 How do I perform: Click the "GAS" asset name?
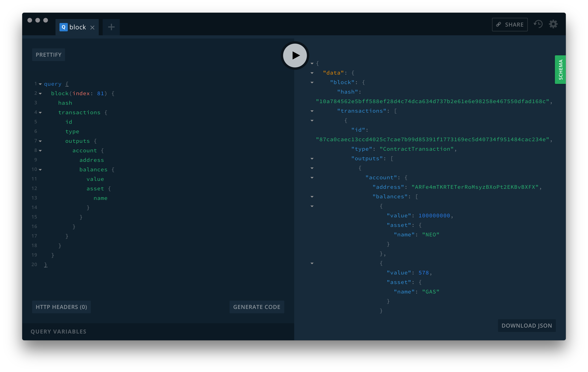[x=431, y=292]
